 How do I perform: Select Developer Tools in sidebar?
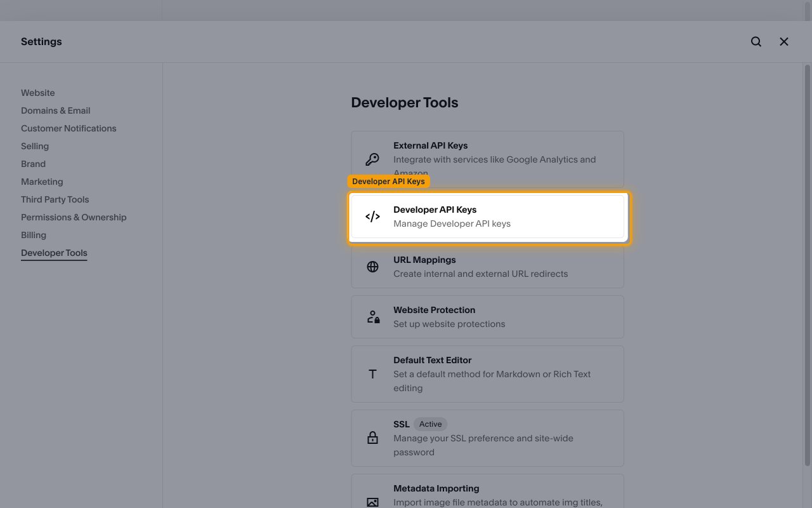click(x=54, y=253)
